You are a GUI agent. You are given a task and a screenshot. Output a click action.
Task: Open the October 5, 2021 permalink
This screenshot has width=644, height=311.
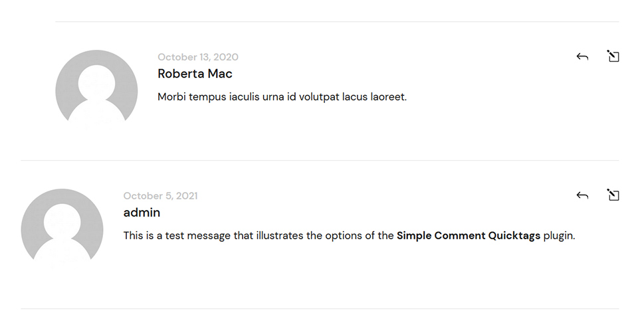tap(160, 196)
